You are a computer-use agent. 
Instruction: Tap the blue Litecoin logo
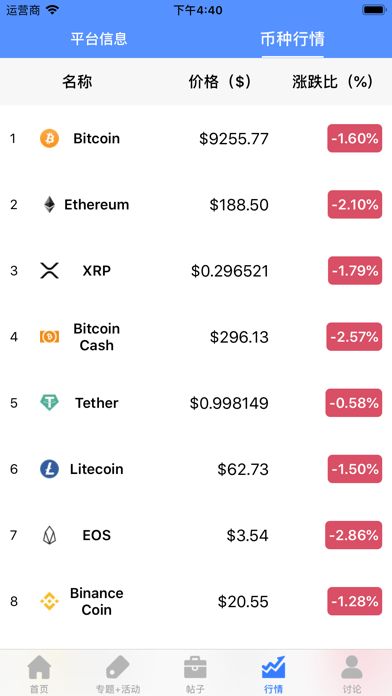click(49, 469)
